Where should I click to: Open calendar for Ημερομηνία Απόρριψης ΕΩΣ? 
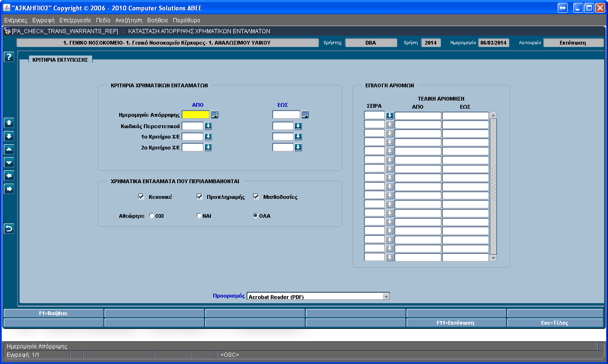305,114
